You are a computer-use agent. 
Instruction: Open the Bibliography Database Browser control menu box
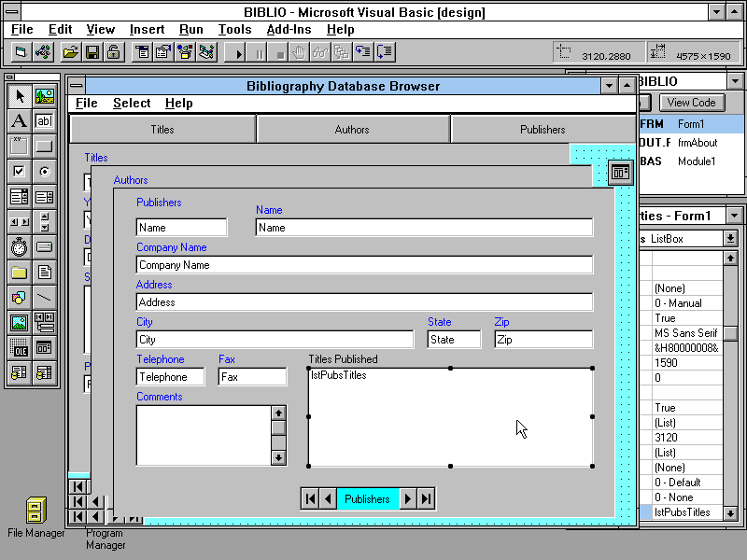point(77,86)
